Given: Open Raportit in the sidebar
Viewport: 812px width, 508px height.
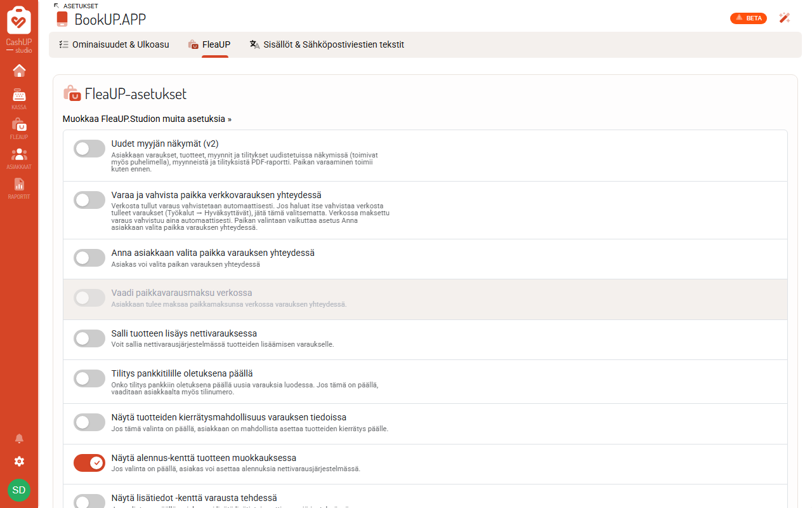Looking at the screenshot, I should click(19, 189).
